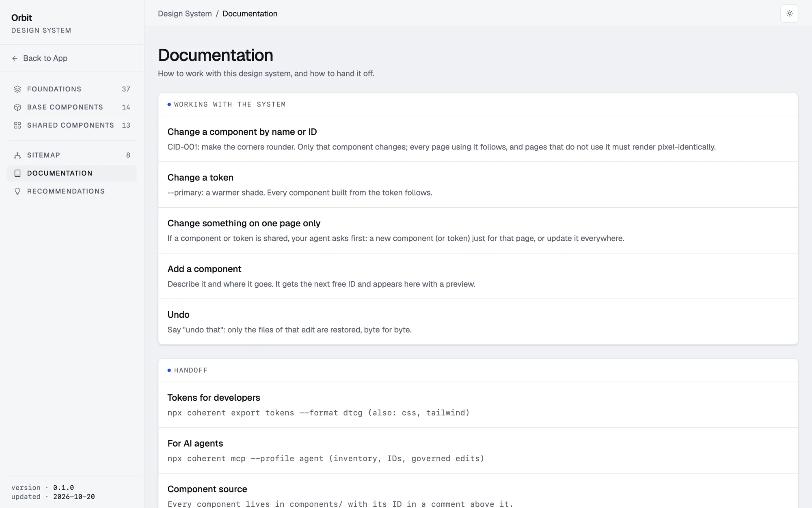812x508 pixels.
Task: Open the Recommendations page label
Action: click(x=66, y=191)
